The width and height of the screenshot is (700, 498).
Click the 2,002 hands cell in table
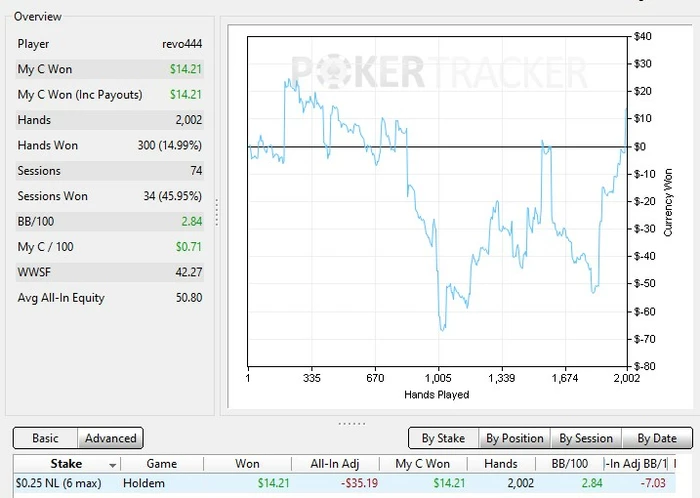click(521, 483)
